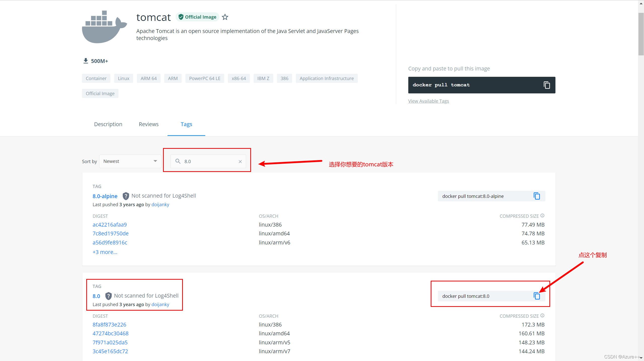Screen dimensions: 644x361
Task: Copy the docker pull tomcat command
Action: pyautogui.click(x=547, y=85)
